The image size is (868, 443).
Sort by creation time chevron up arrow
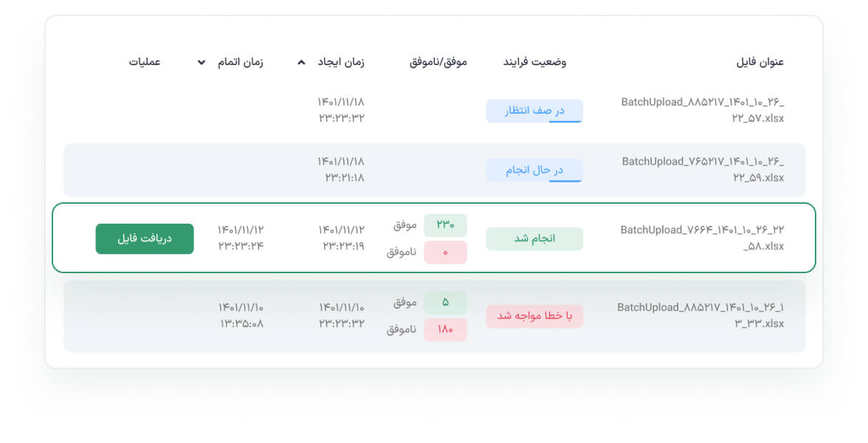(x=301, y=62)
